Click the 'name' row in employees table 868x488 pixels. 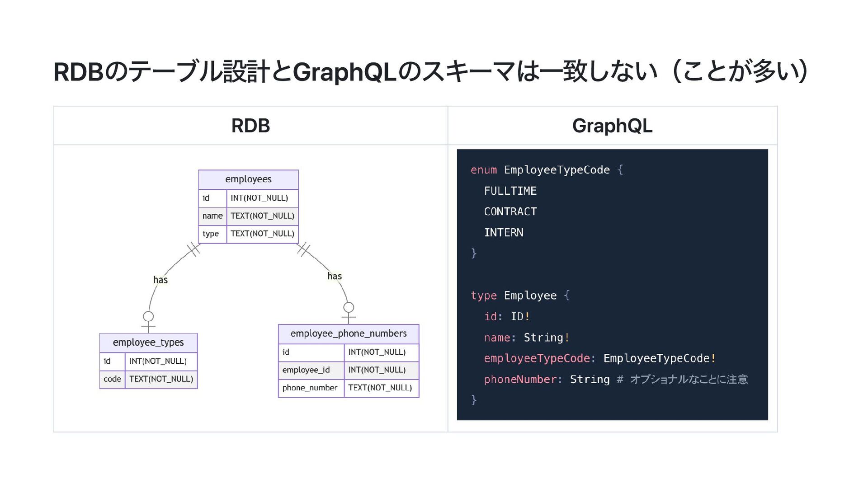(212, 216)
